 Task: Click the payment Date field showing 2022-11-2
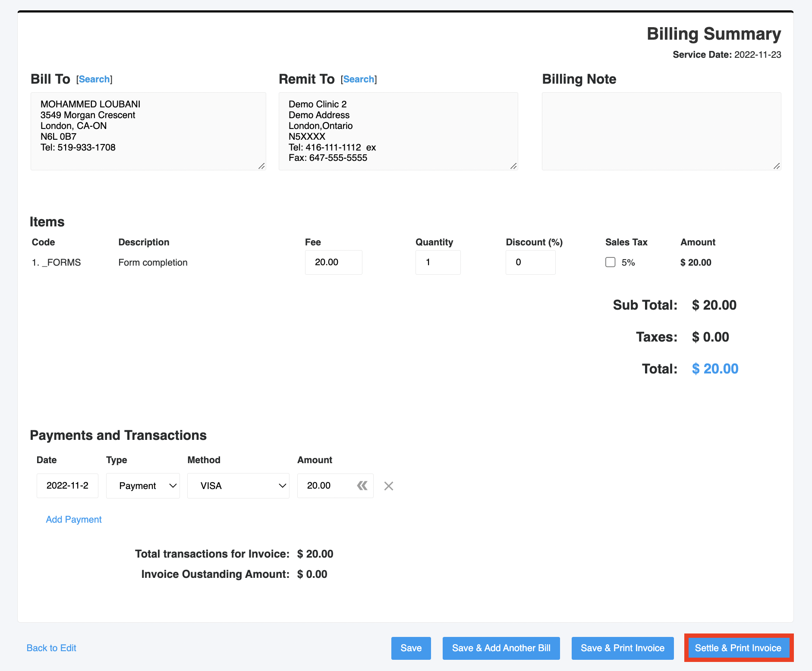(67, 486)
